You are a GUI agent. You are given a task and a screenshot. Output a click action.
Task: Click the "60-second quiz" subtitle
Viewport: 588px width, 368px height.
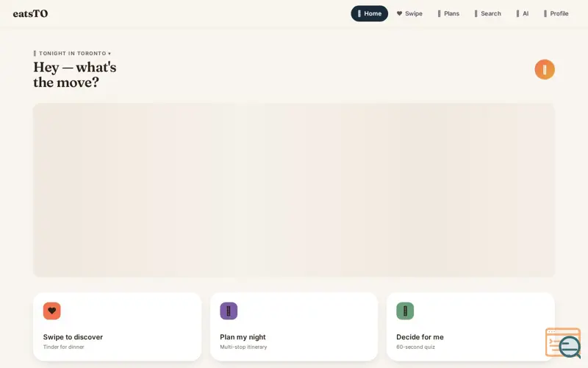pyautogui.click(x=415, y=347)
